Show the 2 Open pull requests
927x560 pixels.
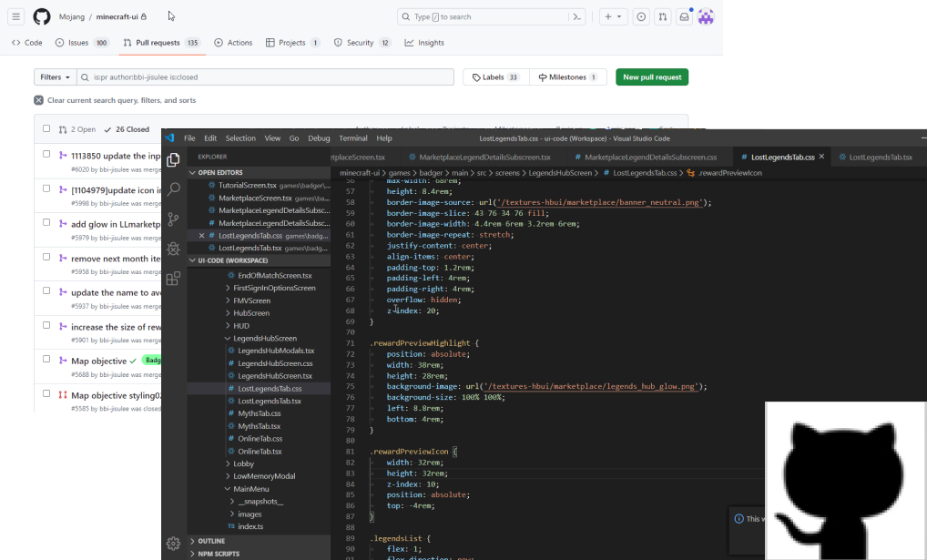(x=77, y=129)
